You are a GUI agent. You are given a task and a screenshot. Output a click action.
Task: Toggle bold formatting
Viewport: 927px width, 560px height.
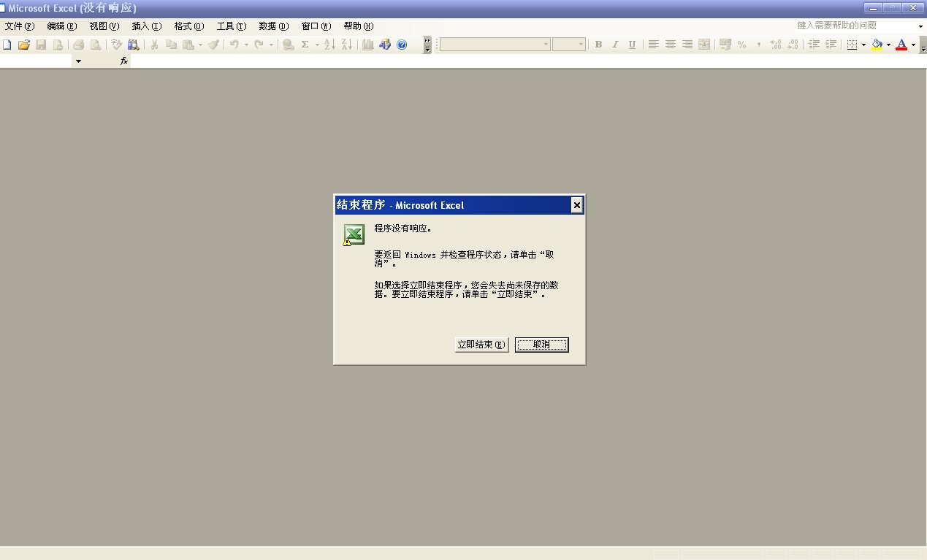(598, 44)
